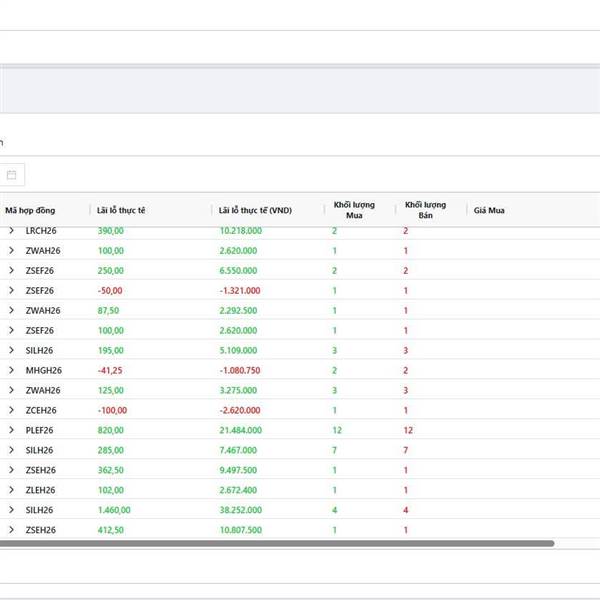Expand the ZSEH26 row showing 412,50
The image size is (600, 600).
coord(11,530)
